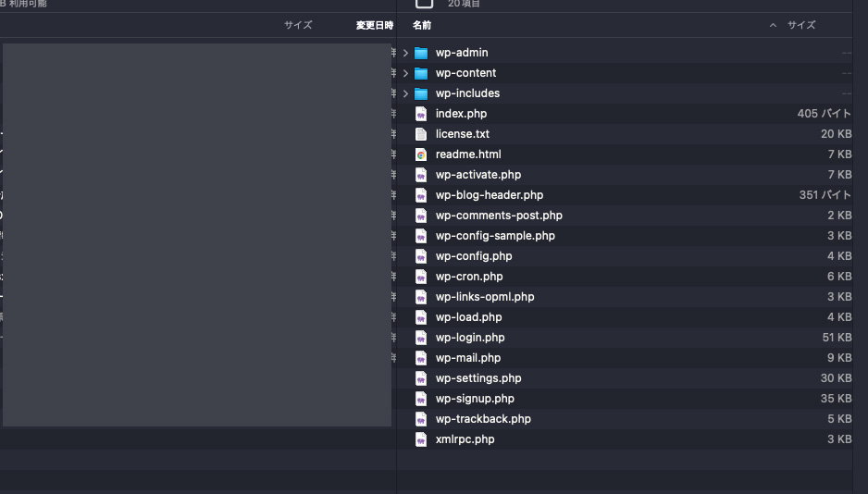The image size is (868, 494).
Task: Click the 2 KB size value
Action: 839,216
